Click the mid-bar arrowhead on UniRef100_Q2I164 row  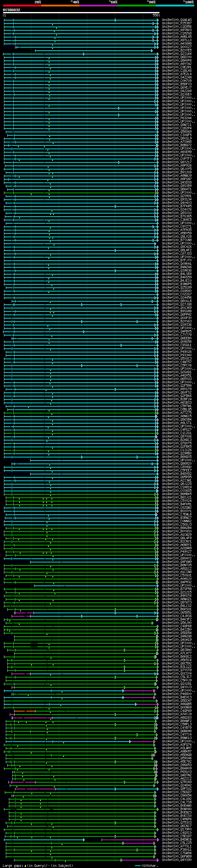83,54
